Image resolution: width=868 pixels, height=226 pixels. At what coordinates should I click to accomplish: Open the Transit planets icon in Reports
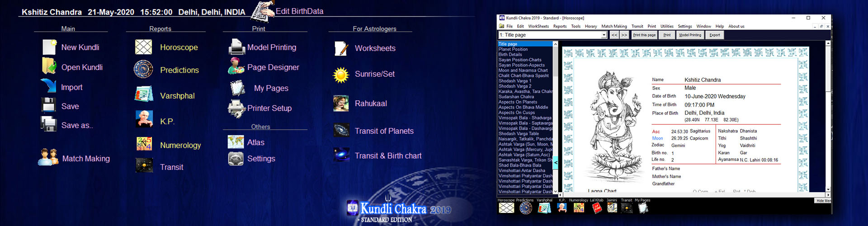click(144, 165)
